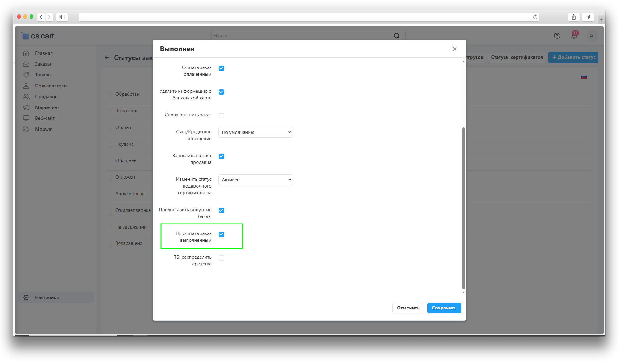Click the Настройки gear icon

pyautogui.click(x=26, y=297)
